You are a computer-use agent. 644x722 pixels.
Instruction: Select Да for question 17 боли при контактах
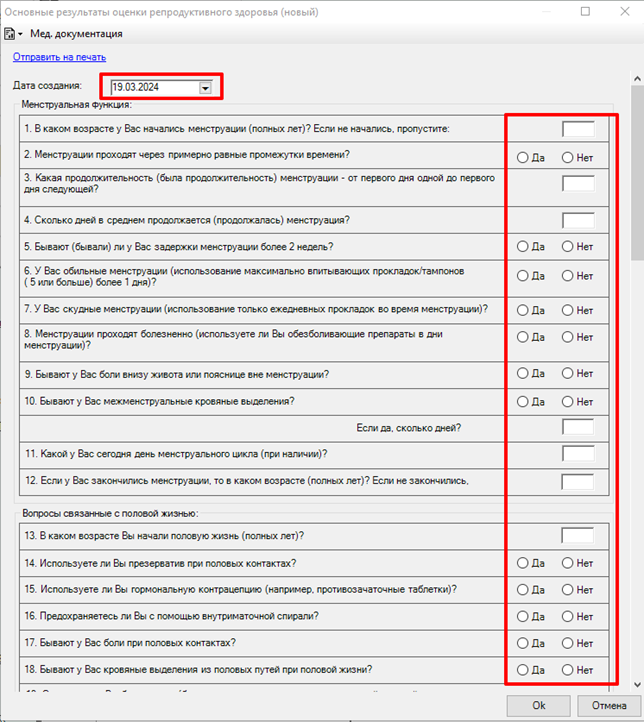point(531,643)
